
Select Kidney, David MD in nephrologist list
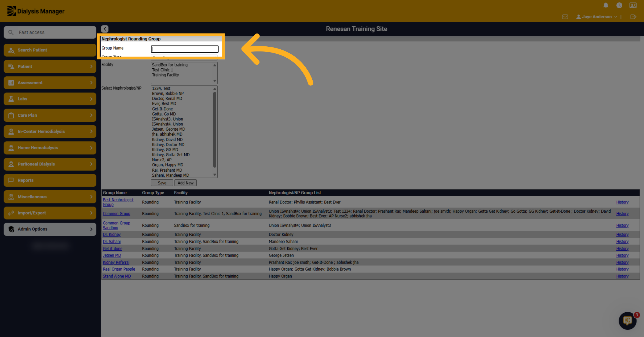167,139
